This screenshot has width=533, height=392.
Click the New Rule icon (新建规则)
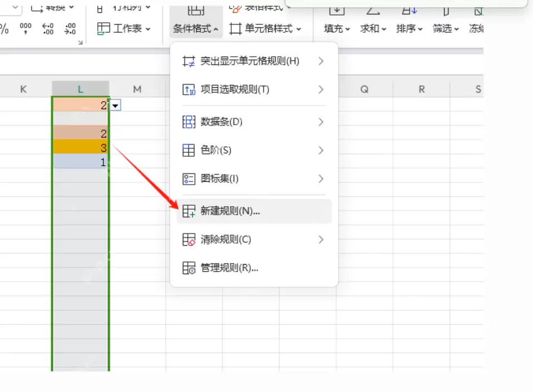[x=188, y=211]
